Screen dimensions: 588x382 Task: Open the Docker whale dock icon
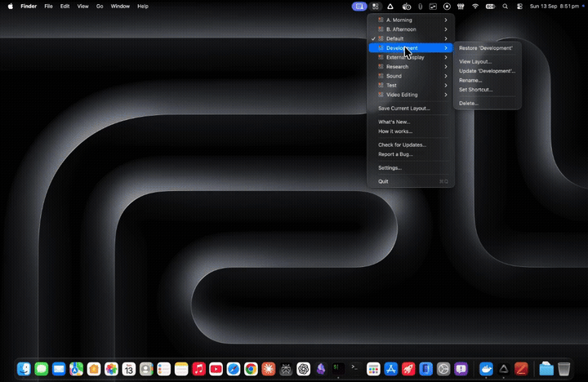[487, 369]
